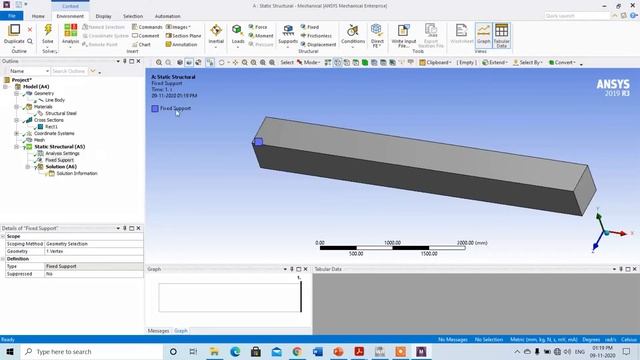Click the Inertial loads icon
640x360 pixels.
[x=216, y=30]
